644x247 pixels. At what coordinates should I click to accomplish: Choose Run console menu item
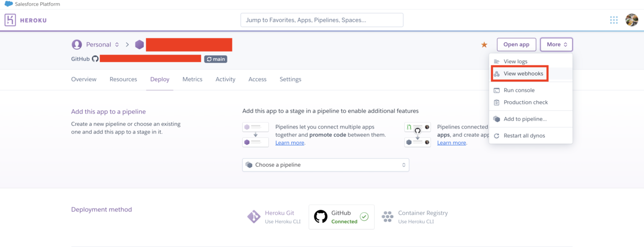531,91
